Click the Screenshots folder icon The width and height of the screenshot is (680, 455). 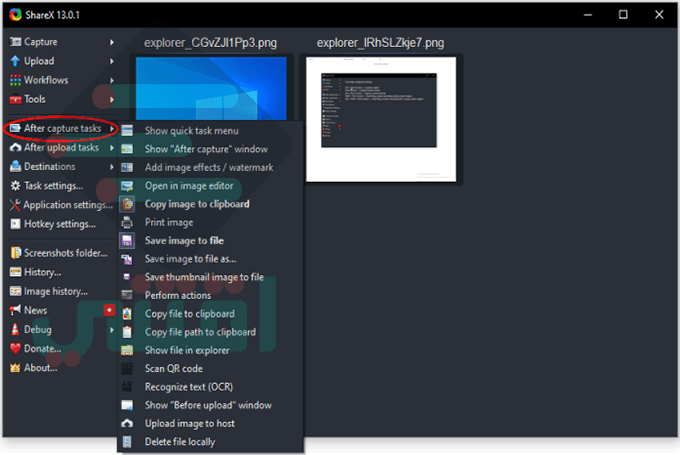coord(15,253)
